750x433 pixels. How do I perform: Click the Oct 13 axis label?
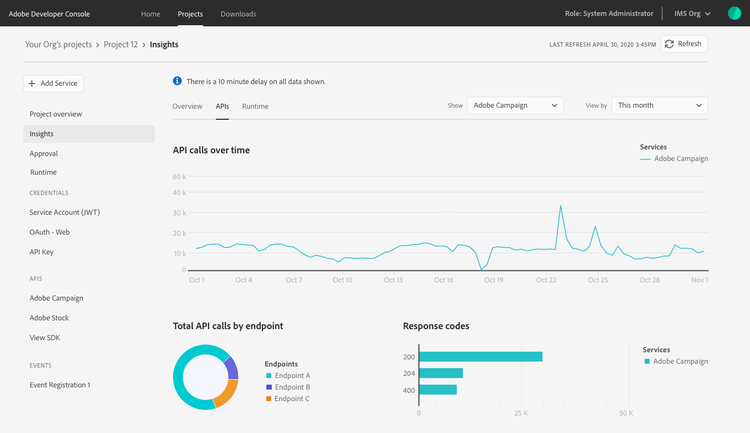[393, 280]
